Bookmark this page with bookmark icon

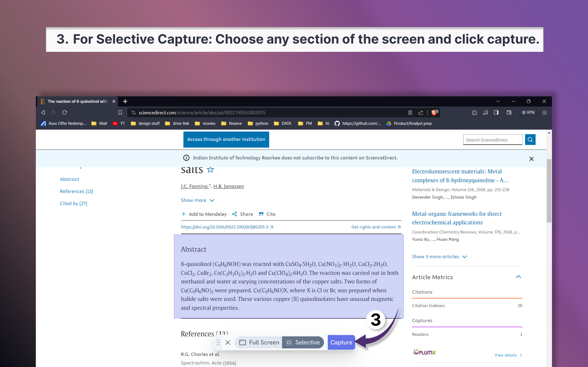point(120,112)
